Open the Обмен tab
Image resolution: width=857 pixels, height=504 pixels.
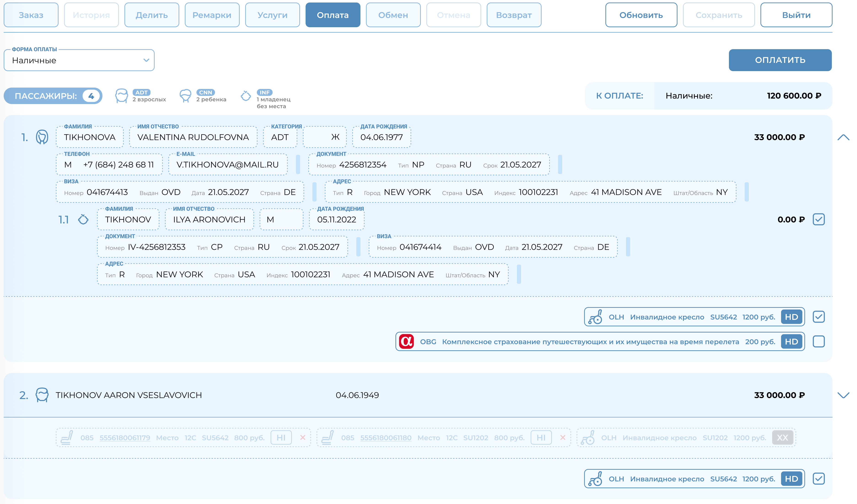[x=393, y=15]
